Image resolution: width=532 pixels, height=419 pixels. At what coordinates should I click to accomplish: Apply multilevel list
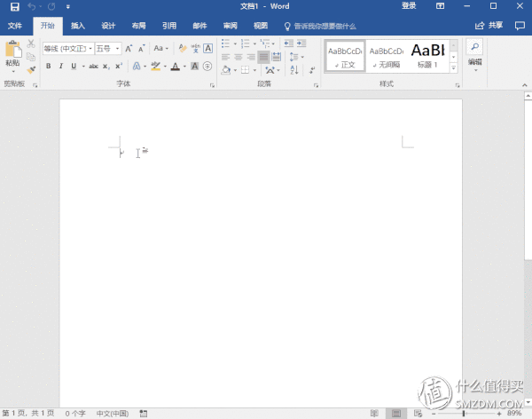[264, 43]
